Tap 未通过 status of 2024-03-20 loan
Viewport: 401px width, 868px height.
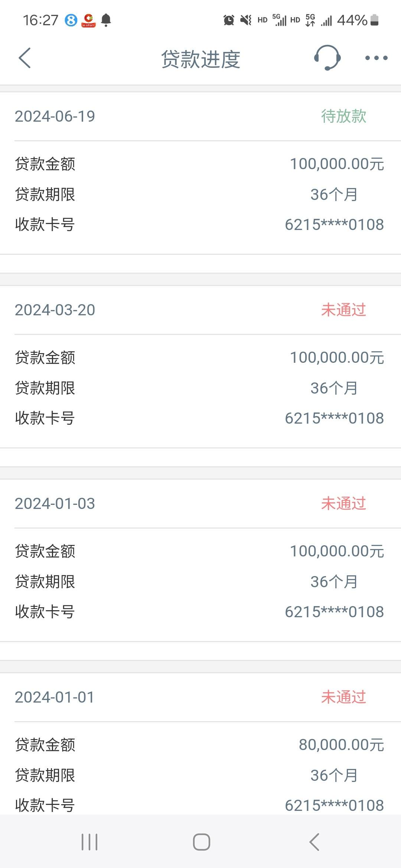(x=344, y=310)
